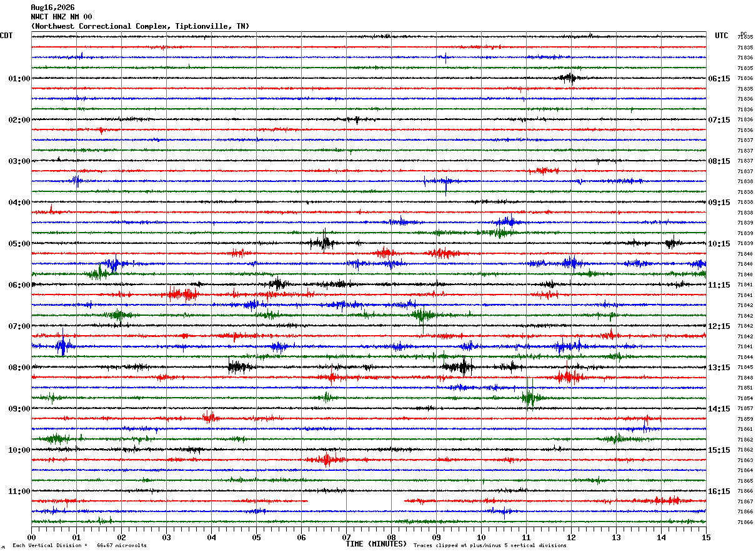
Task: Click the DC value 71851
Action: 745,388
